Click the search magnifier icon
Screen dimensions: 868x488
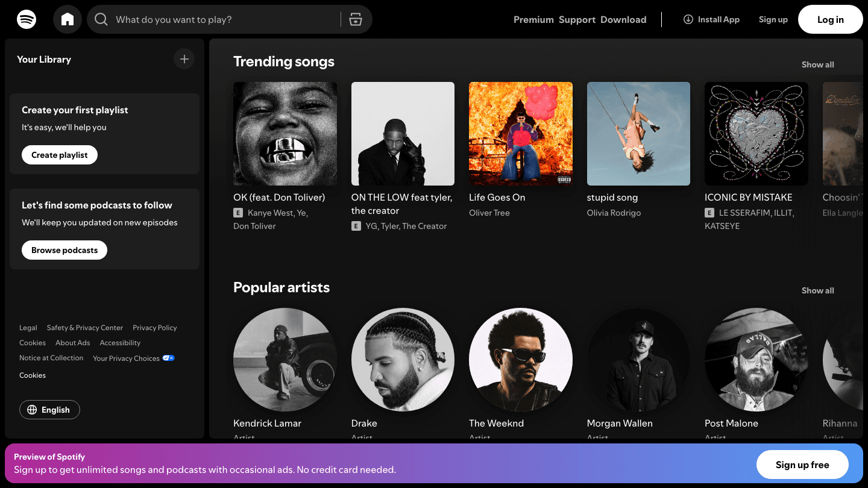[101, 19]
